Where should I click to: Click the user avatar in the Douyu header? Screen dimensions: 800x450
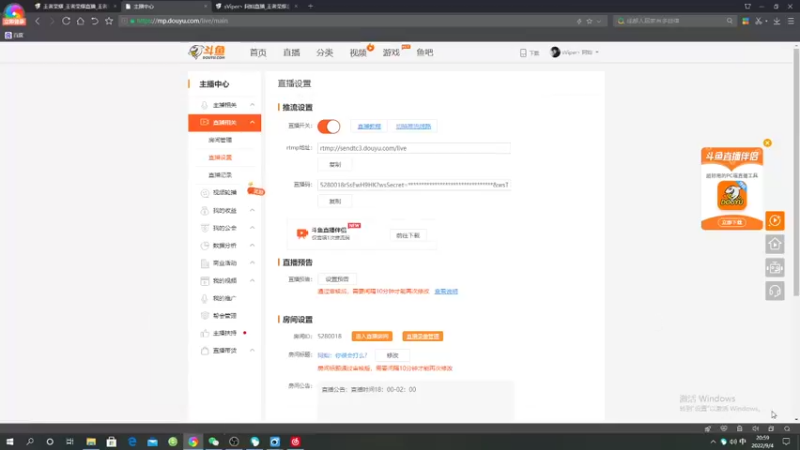pyautogui.click(x=555, y=52)
